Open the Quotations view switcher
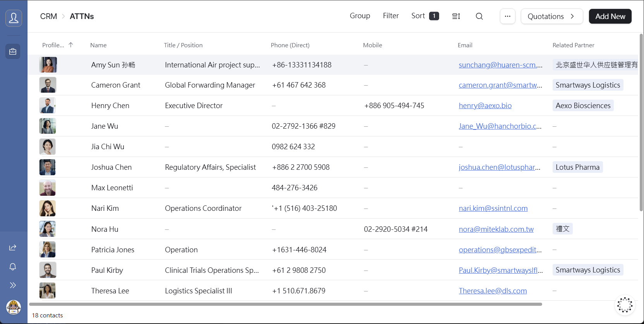The height and width of the screenshot is (324, 644). tap(551, 16)
